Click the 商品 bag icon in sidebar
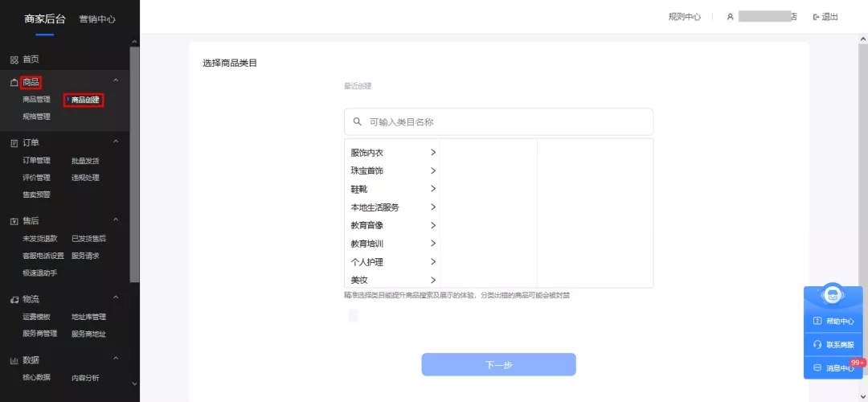The image size is (868, 402). tap(14, 83)
